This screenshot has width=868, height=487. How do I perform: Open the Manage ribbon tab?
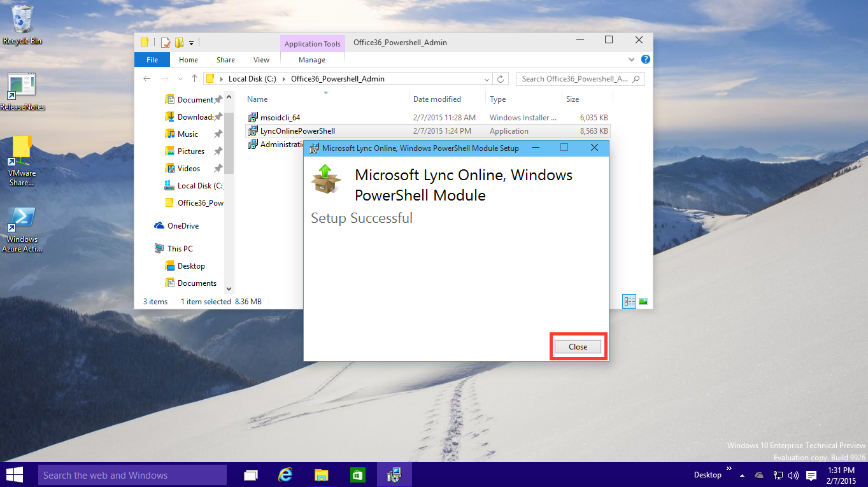tap(312, 60)
